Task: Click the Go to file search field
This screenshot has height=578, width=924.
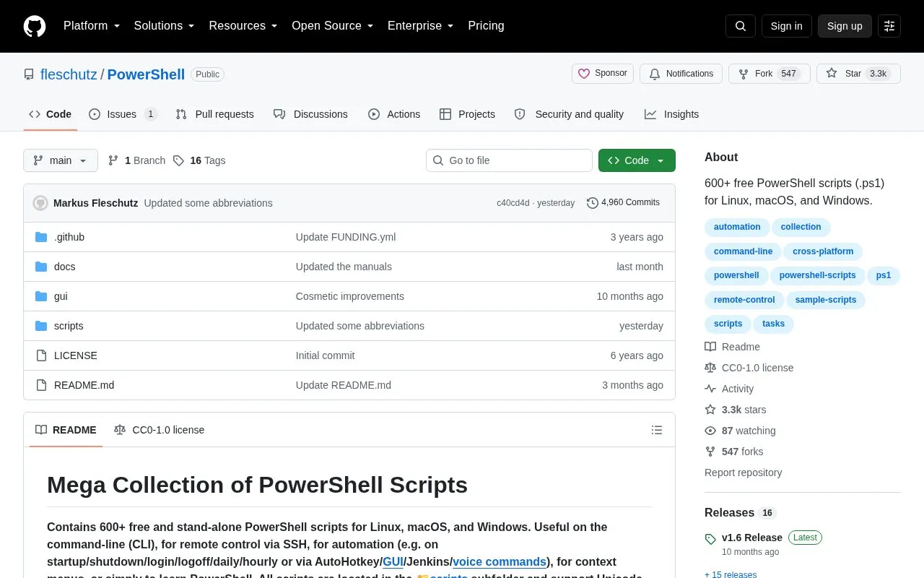Action: click(x=509, y=160)
